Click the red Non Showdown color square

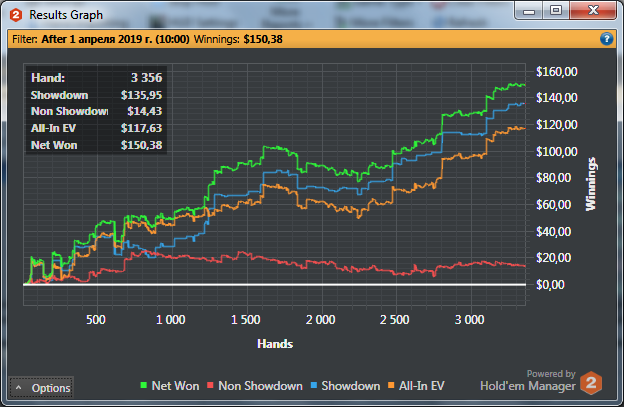(x=211, y=385)
